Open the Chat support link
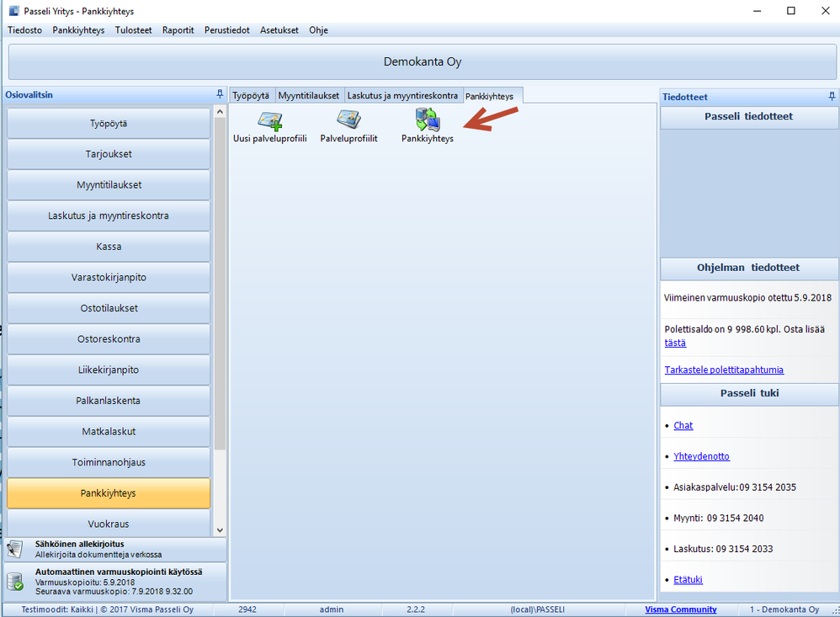The width and height of the screenshot is (840, 617). point(683,425)
